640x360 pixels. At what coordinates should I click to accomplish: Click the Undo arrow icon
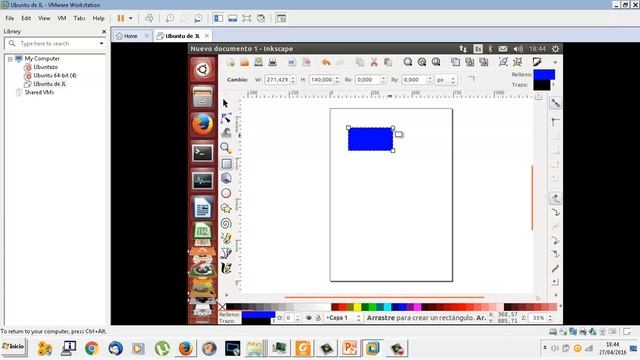(326, 62)
